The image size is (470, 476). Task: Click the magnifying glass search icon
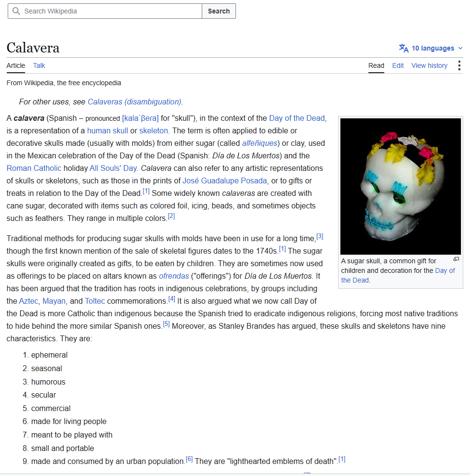coord(16,11)
